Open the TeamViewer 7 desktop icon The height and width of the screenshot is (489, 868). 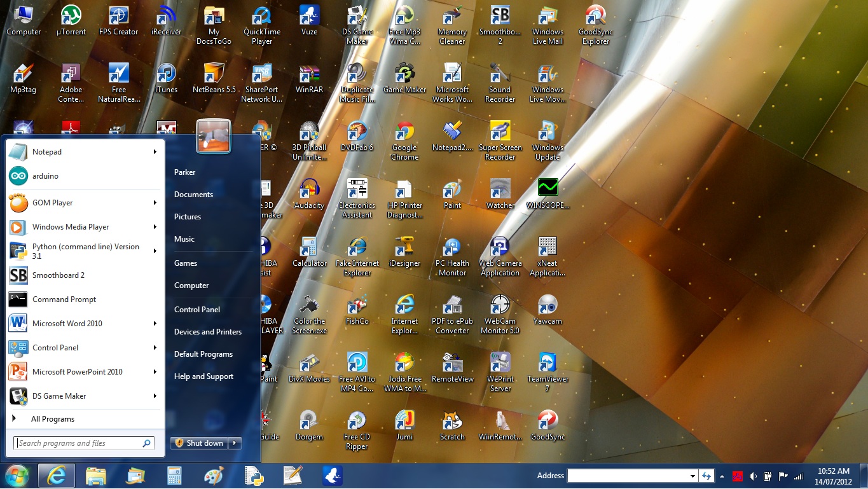click(548, 371)
